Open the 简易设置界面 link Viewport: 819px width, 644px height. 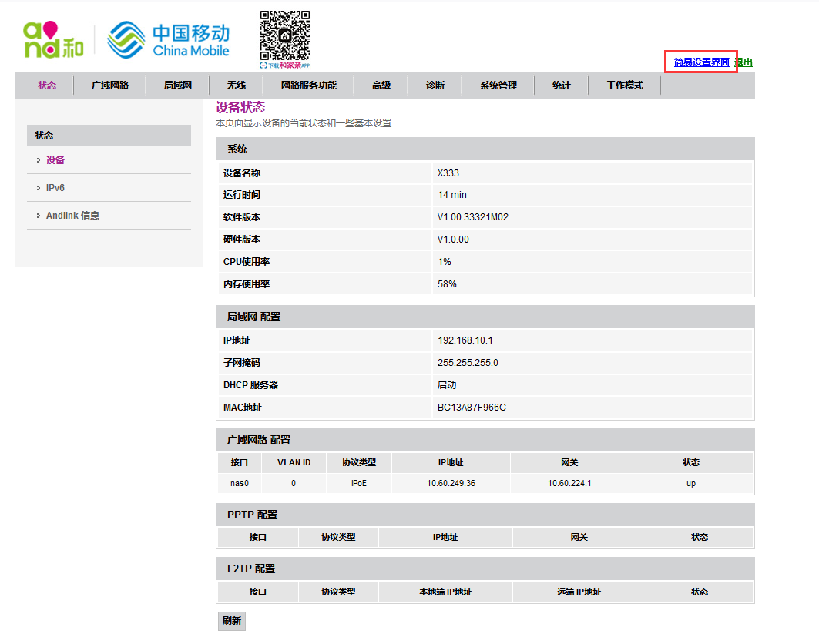tap(701, 62)
